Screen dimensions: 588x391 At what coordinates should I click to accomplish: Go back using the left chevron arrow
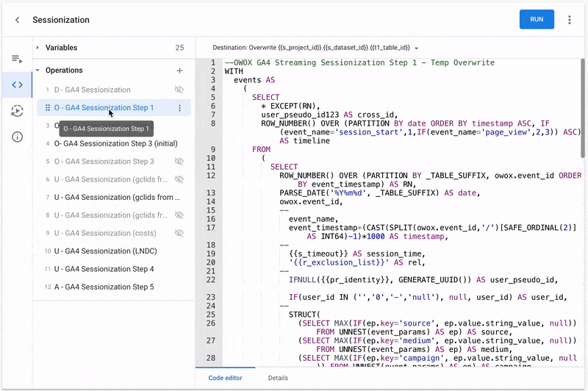click(x=17, y=20)
